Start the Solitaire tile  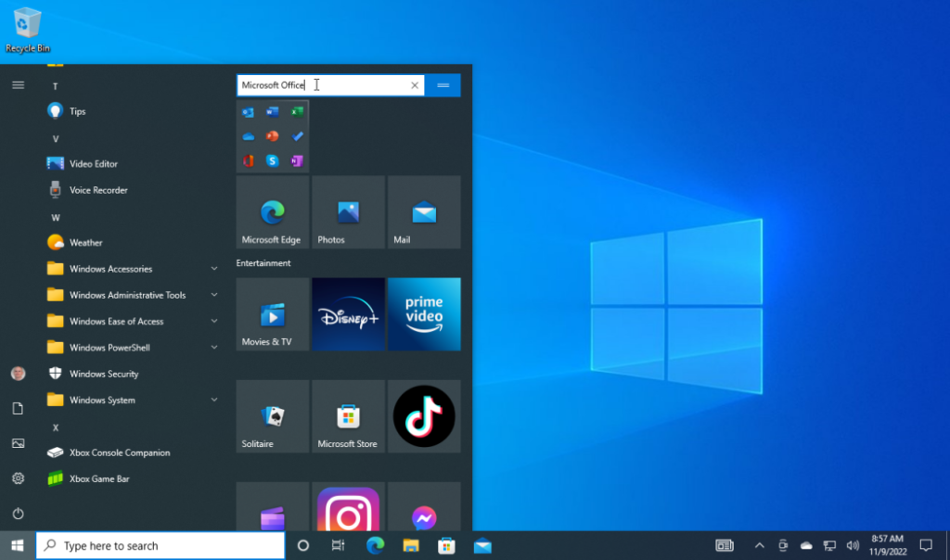273,416
